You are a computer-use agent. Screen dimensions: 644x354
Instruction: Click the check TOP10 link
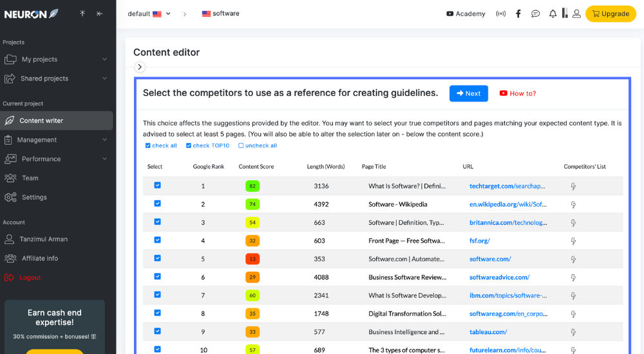tap(207, 145)
